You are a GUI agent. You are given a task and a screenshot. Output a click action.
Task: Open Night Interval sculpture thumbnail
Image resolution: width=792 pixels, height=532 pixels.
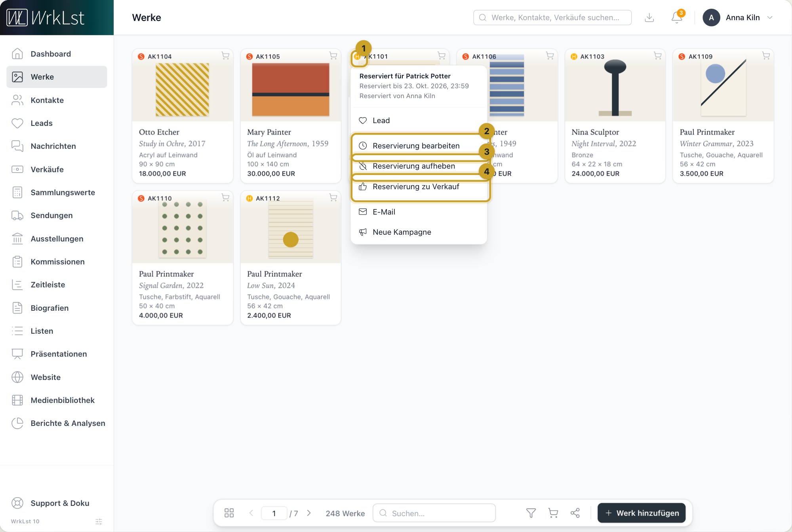(615, 88)
